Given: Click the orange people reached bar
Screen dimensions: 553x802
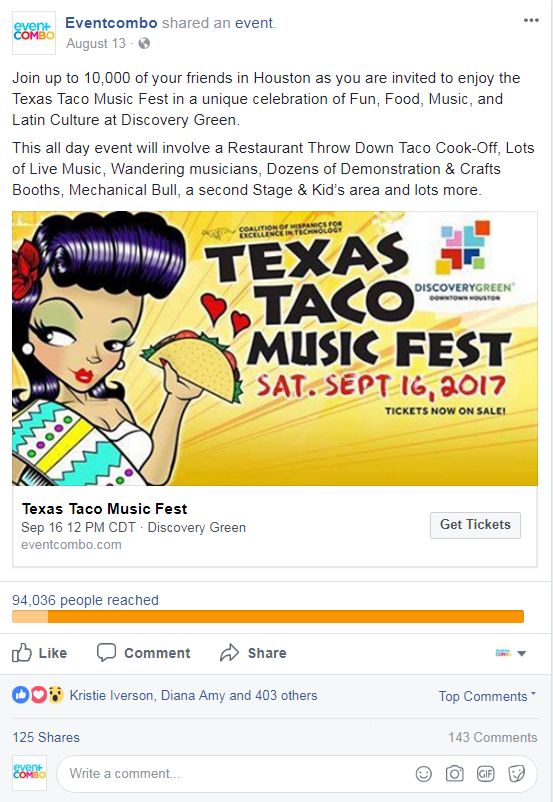Looking at the screenshot, I should click(268, 616).
